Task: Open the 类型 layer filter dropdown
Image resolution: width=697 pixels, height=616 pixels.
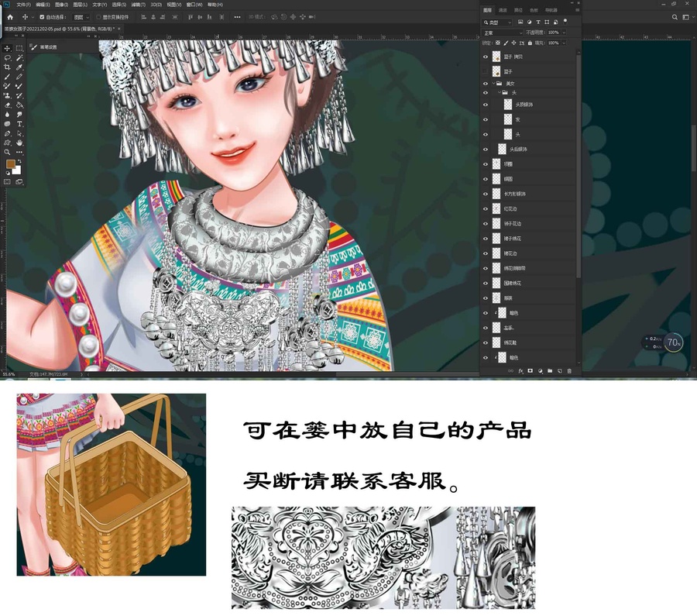Action: coord(497,22)
